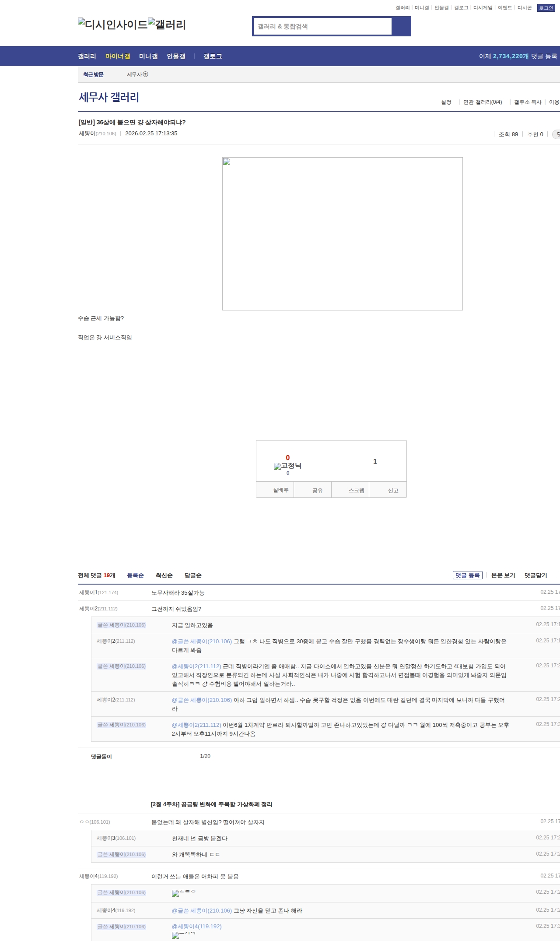Screen dimensions: 560x941
Task: Open 갤러리 in the top utility links
Action: point(402,8)
